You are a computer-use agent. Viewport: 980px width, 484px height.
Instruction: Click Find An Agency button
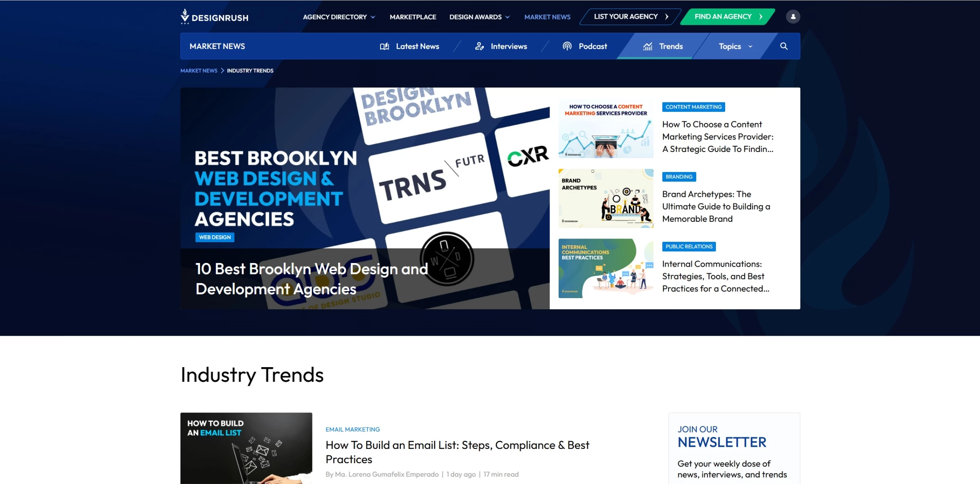coord(728,17)
